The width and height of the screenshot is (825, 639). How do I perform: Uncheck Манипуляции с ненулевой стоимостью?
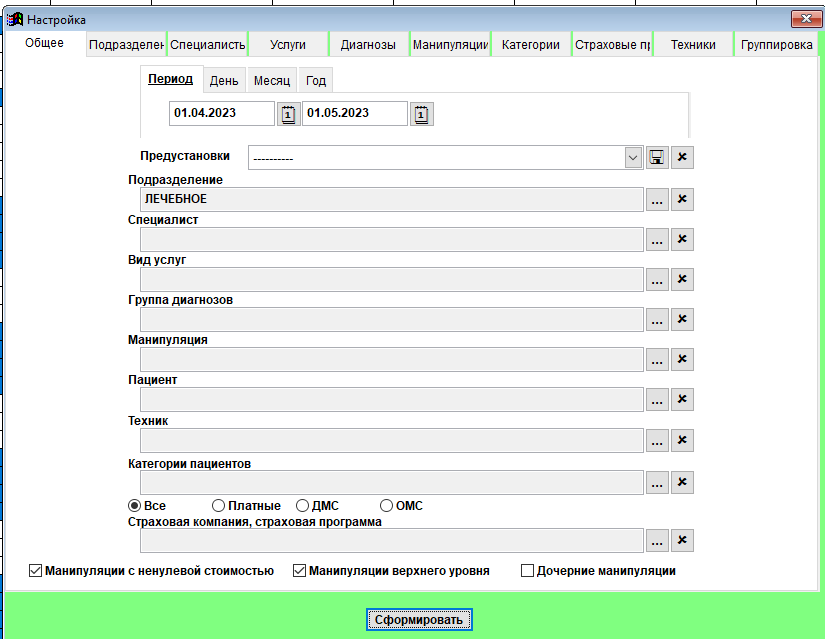[x=37, y=571]
